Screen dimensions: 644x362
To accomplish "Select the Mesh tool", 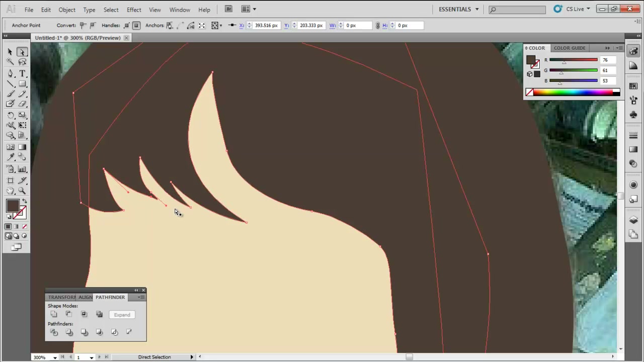I will pyautogui.click(x=10, y=147).
